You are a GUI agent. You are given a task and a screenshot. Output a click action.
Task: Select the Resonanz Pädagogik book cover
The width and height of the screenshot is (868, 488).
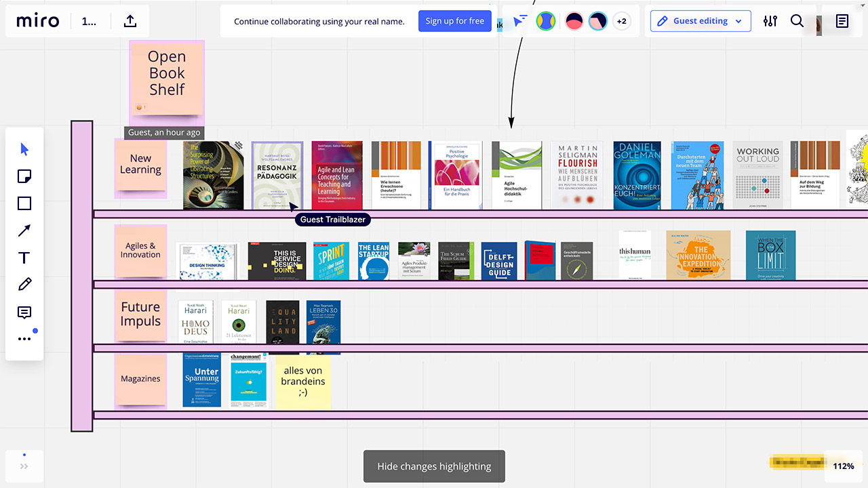click(x=277, y=176)
